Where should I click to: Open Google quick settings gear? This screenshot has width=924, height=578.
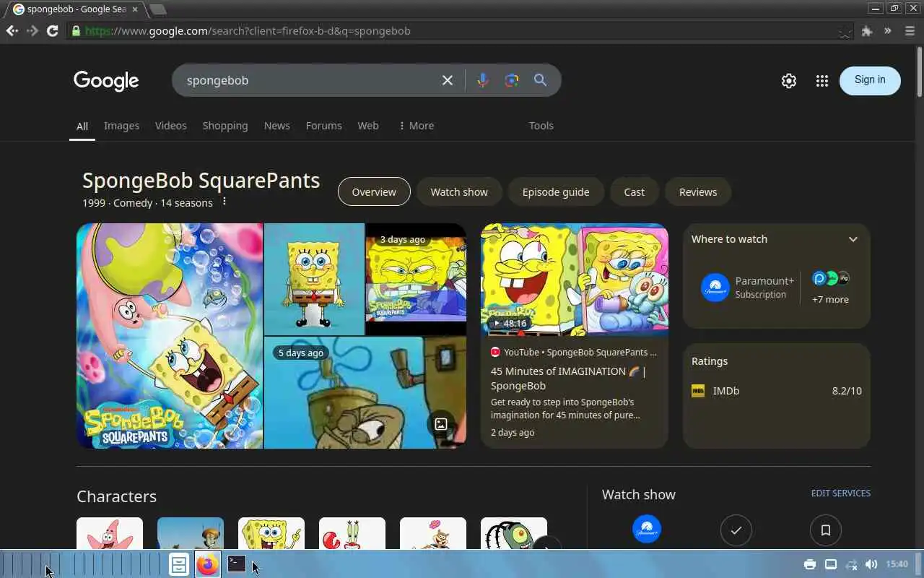pyautogui.click(x=789, y=81)
